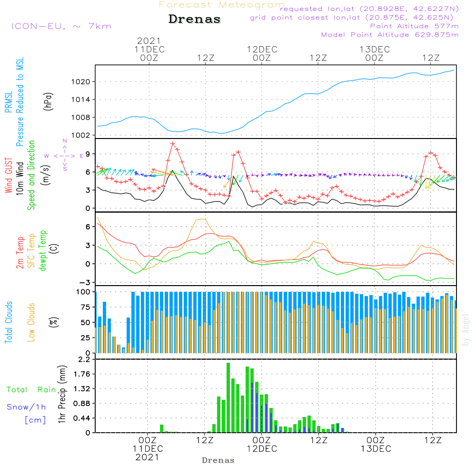Click the green 'Speed and Direction' label
Image resolution: width=476 pixels, height=476 pixels.
[x=31, y=175]
